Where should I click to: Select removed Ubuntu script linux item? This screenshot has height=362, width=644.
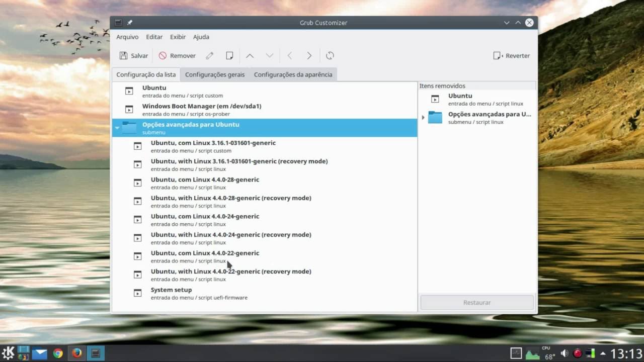click(x=477, y=99)
